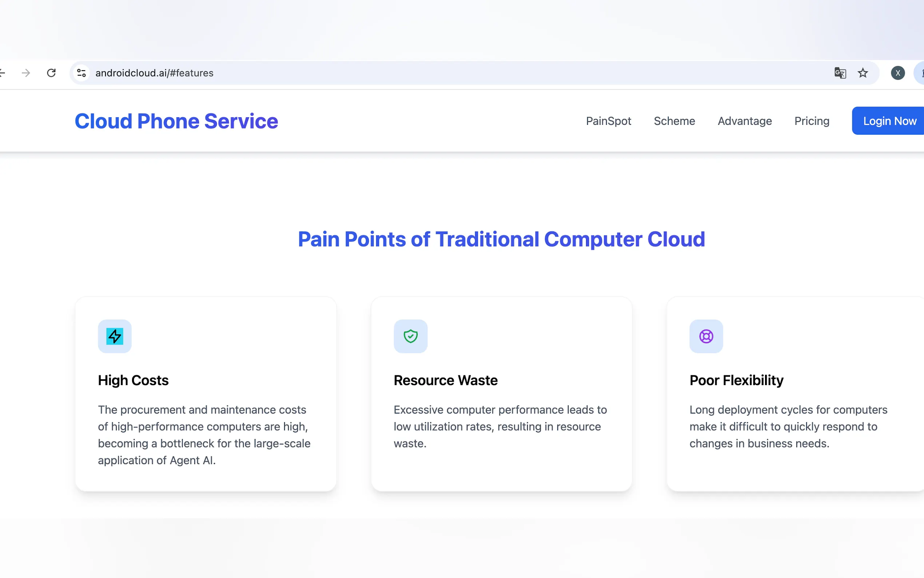Viewport: 924px width, 578px height.
Task: Reload the page with the refresh icon
Action: pos(51,73)
